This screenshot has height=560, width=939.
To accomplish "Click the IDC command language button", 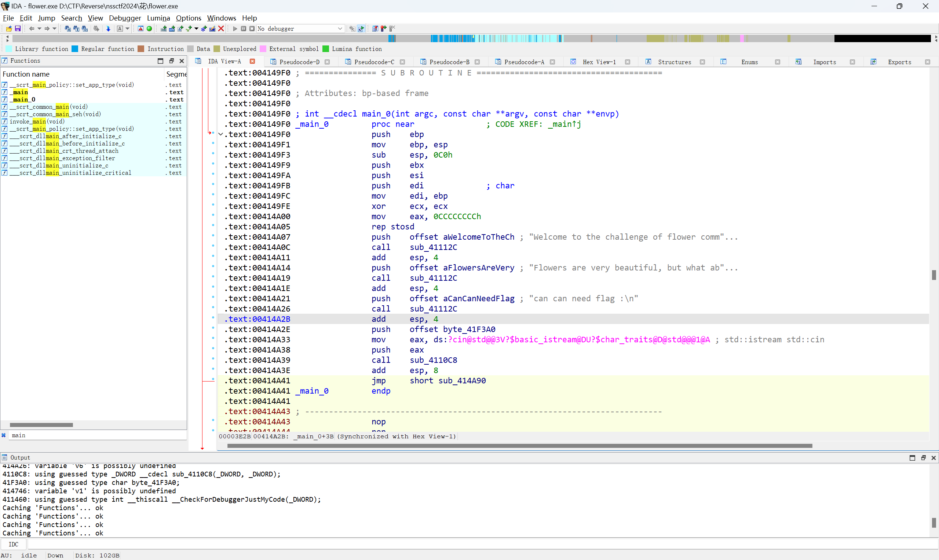I will click(x=14, y=544).
